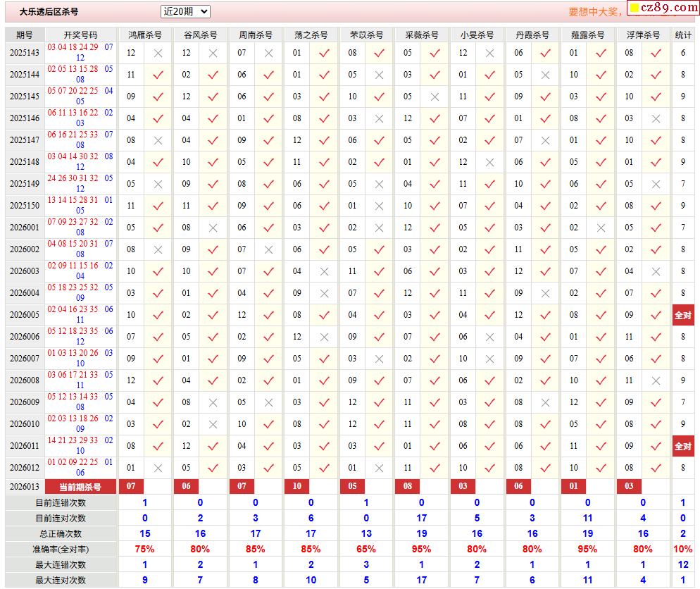Click current kill number 10 under 荡之杀号
This screenshot has height=589, width=700.
click(297, 486)
